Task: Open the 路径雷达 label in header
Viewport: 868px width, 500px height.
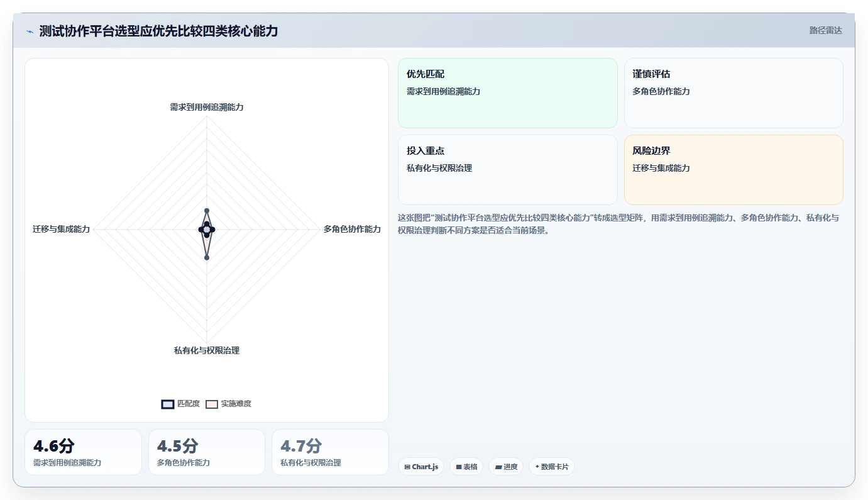Action: coord(825,30)
